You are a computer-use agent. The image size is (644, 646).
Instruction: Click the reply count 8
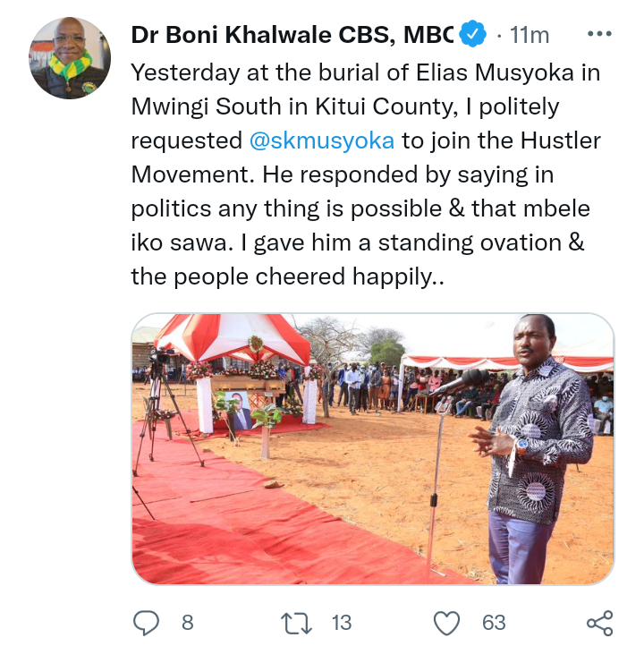tap(188, 623)
